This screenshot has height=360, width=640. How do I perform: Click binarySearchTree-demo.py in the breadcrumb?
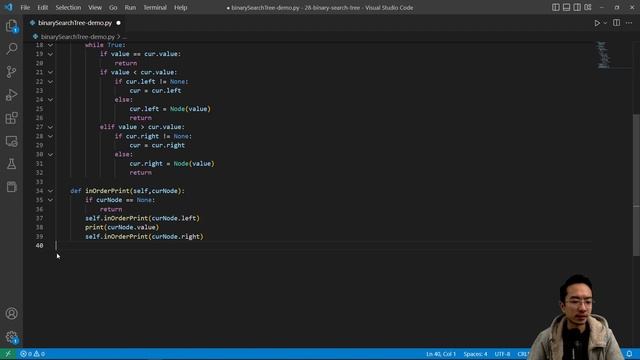pos(78,37)
